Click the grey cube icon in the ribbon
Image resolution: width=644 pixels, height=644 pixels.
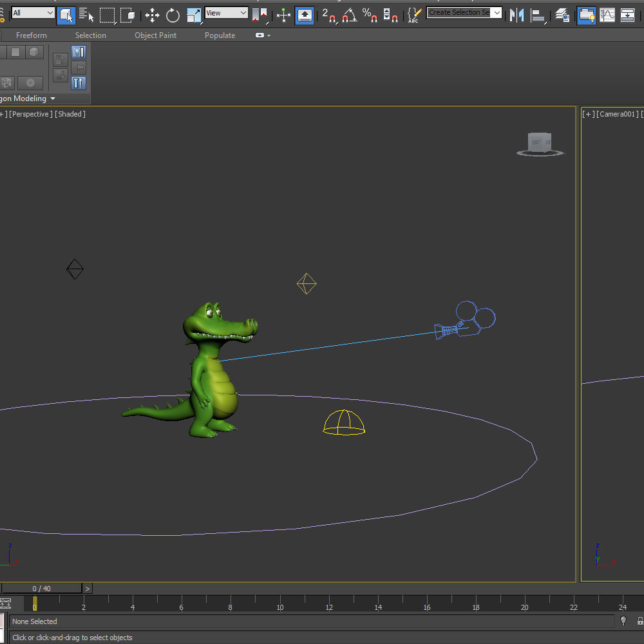click(x=34, y=52)
